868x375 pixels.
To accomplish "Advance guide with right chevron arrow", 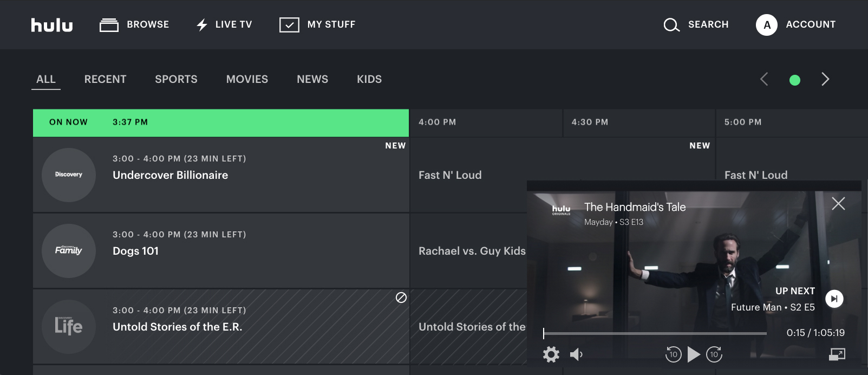I will 825,80.
